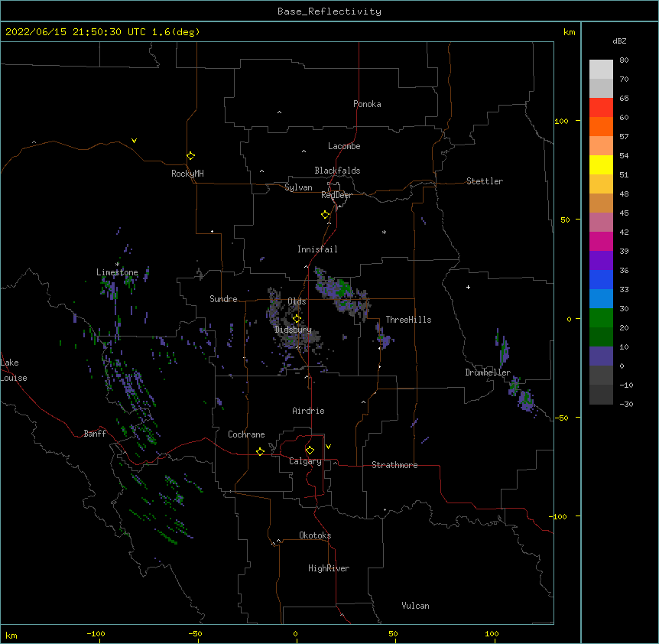
Task: Click the -50 tick on vertical km axis
Action: point(561,418)
